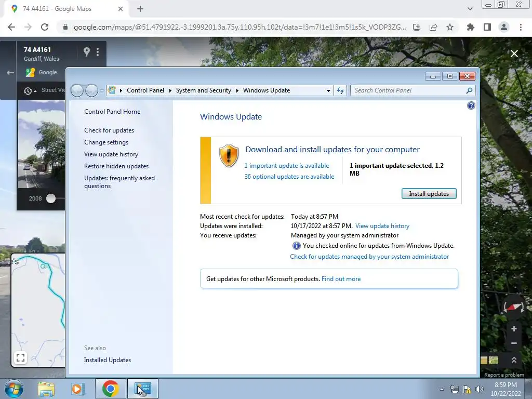Open a new Chrome tab with plus
This screenshot has width=532, height=399.
point(140,9)
